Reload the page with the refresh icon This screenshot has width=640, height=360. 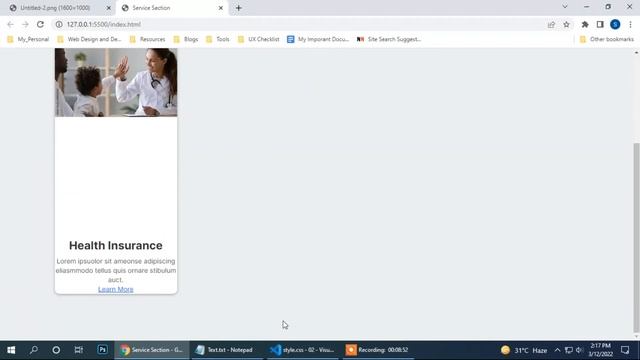(40, 24)
